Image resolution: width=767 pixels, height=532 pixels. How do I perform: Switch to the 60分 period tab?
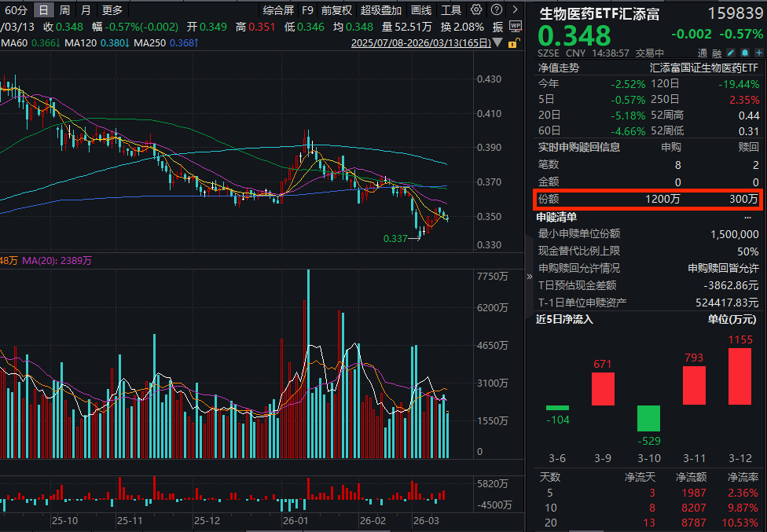pyautogui.click(x=17, y=10)
